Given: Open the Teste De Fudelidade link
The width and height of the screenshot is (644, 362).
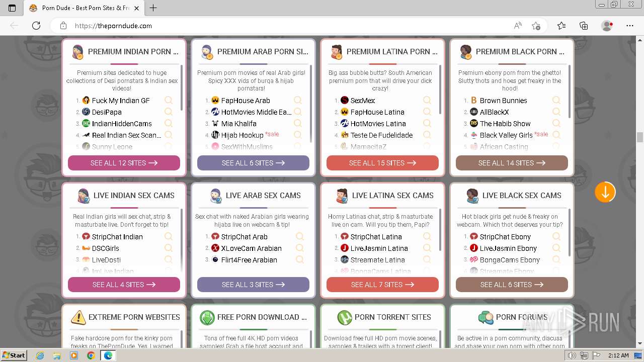Looking at the screenshot, I should (381, 135).
